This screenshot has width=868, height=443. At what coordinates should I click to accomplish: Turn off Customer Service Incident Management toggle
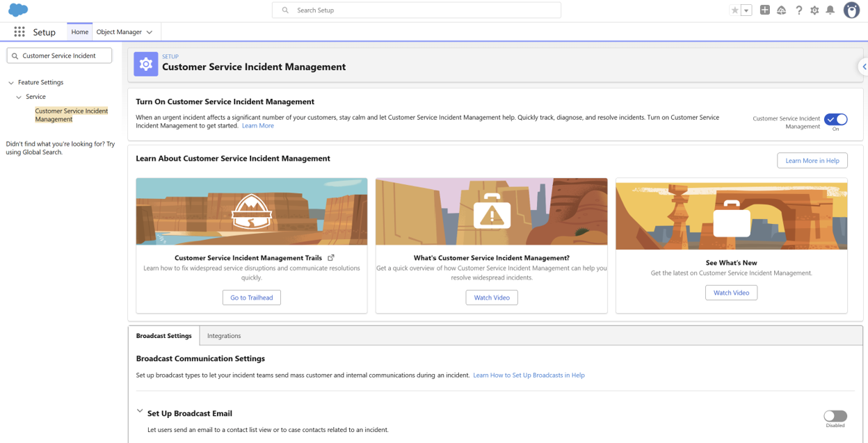pos(835,120)
